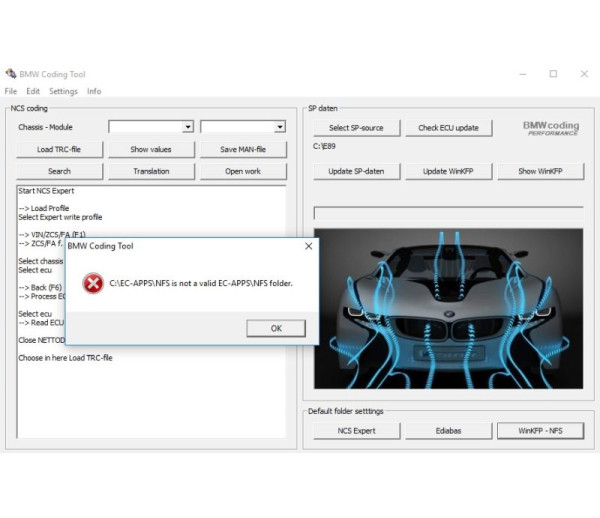Click the BMW Coding Tool title icon
This screenshot has width=600, height=518.
(10, 74)
